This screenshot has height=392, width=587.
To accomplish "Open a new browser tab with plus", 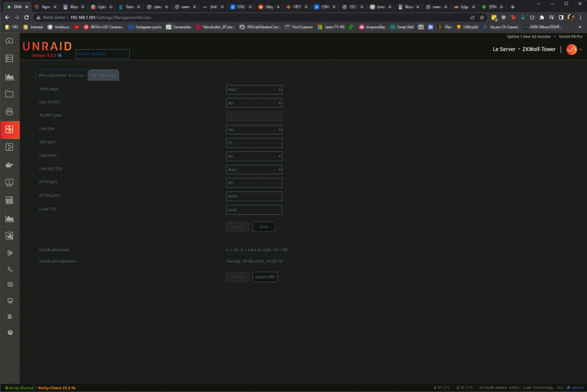I will coord(512,6).
